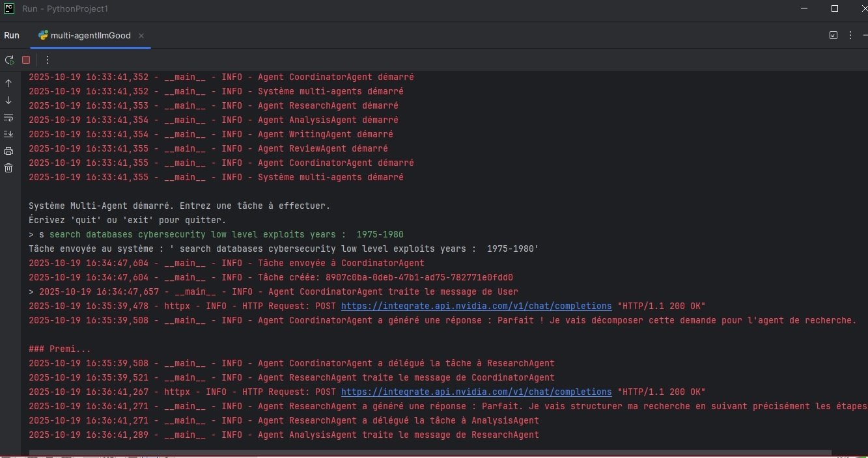Open NVIDIA API link in the 16:35:39 log
Screen dimensions: 868x458
(x=476, y=306)
